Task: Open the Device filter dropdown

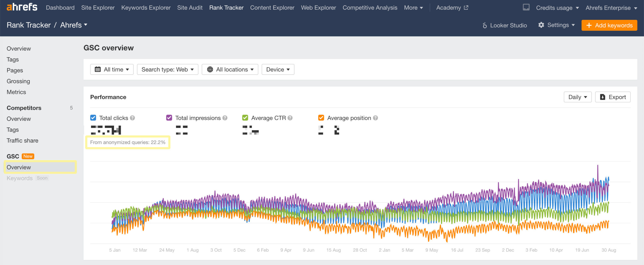Action: [277, 69]
